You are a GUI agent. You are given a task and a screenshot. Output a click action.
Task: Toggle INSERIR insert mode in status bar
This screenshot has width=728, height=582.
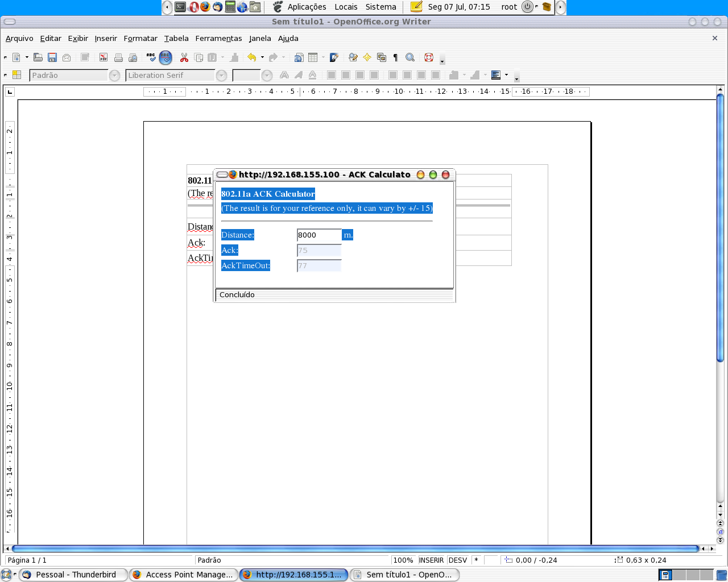point(431,560)
